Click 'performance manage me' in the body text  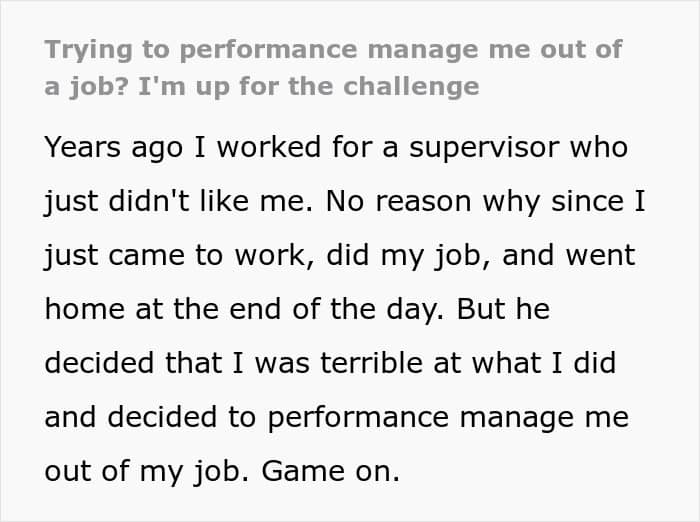tap(448, 418)
